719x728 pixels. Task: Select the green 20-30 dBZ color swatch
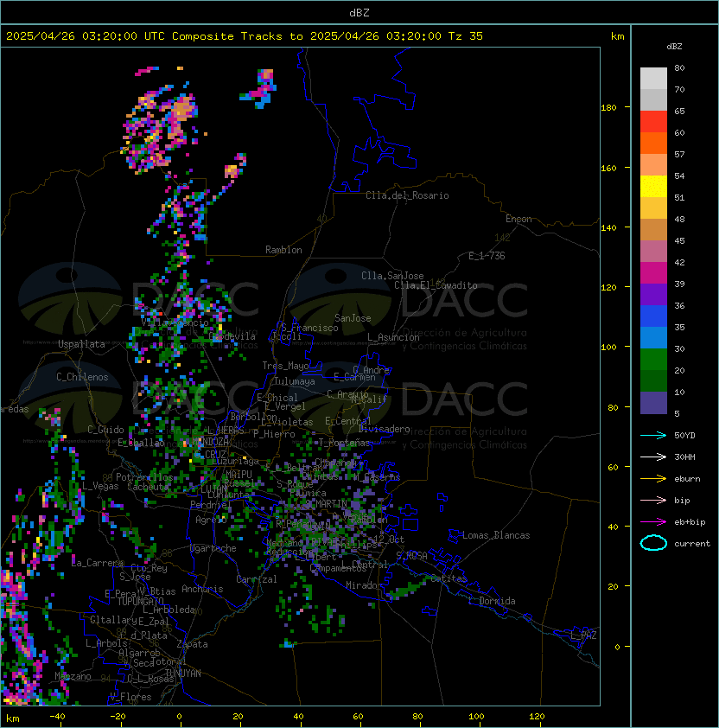click(x=653, y=360)
